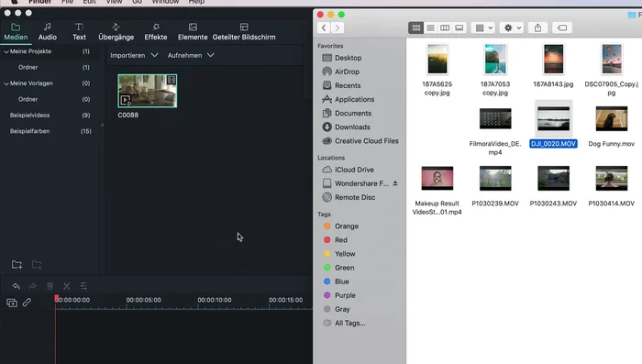Click the add new folder icon

pyautogui.click(x=17, y=264)
